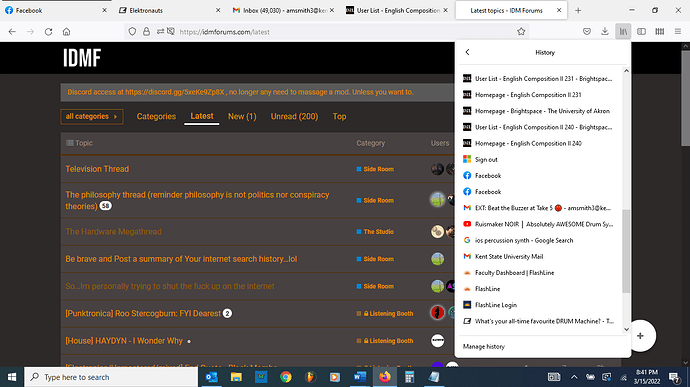Select the New (1) tab

point(242,117)
